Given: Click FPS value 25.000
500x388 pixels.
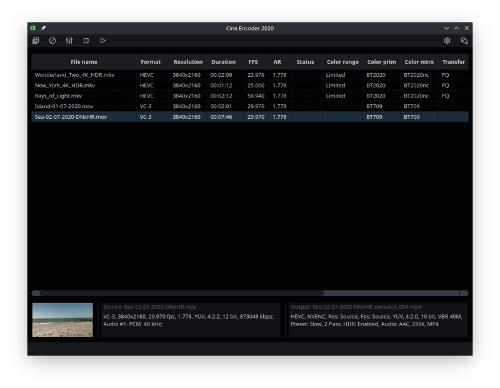Looking at the screenshot, I should 256,86.
